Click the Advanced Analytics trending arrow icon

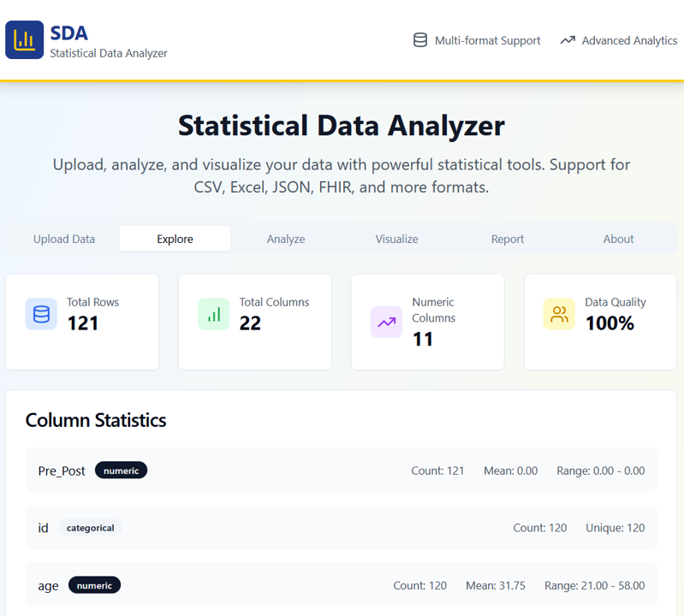[568, 40]
